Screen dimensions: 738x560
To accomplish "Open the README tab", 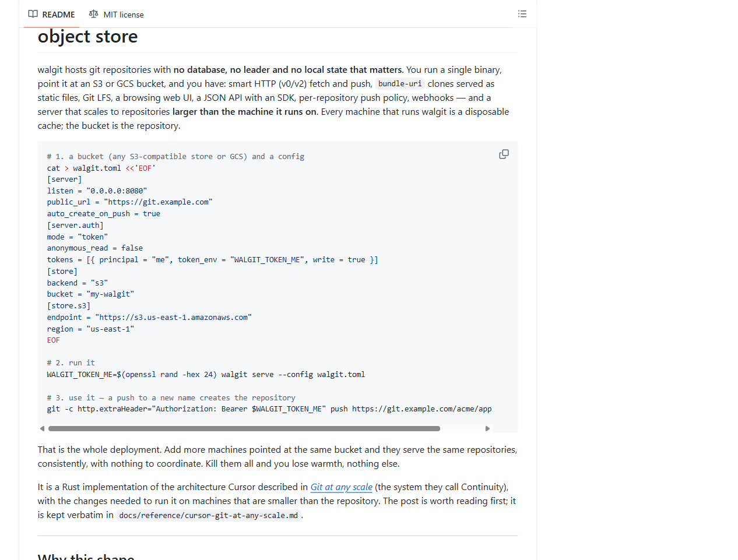I will (51, 14).
